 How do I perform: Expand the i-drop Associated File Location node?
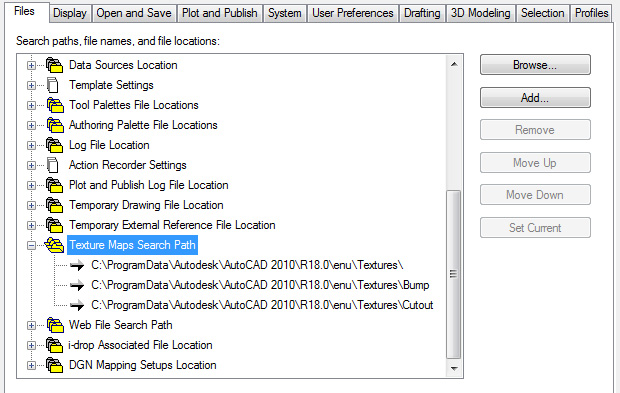(31, 346)
